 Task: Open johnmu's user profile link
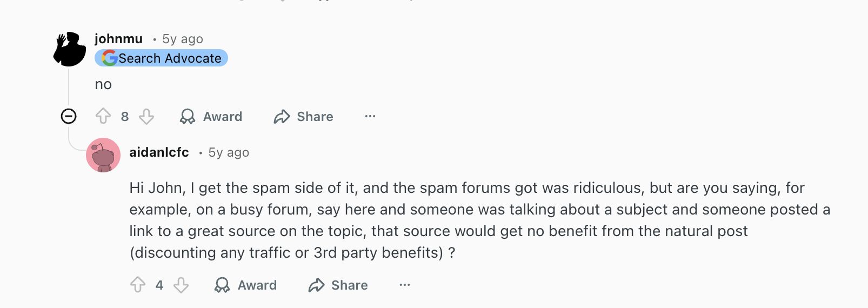click(118, 39)
